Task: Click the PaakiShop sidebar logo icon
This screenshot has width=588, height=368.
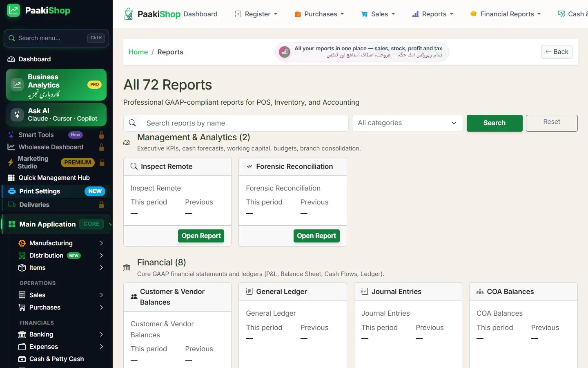Action: tap(13, 10)
